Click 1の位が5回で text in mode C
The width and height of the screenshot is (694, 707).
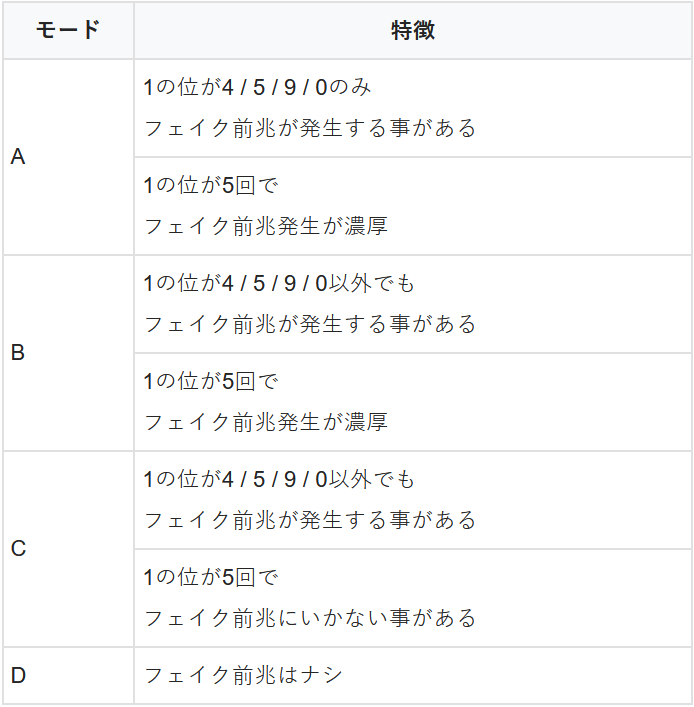[211, 577]
